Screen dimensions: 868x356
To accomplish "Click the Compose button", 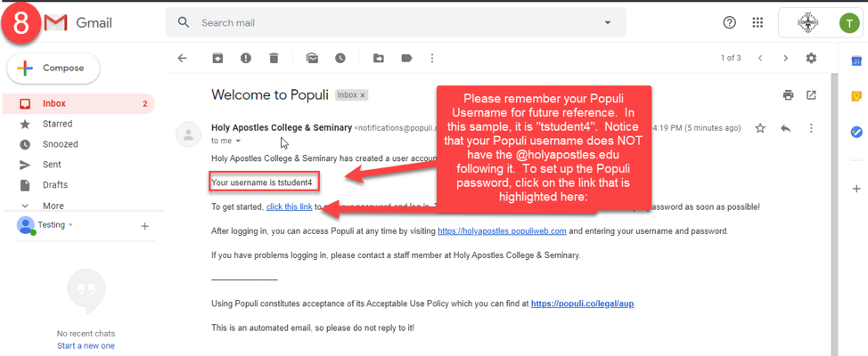I will point(53,69).
